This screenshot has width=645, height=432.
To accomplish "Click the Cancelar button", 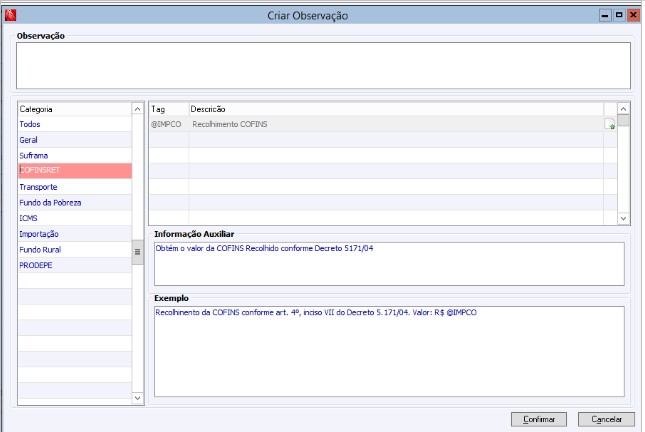I will [606, 419].
